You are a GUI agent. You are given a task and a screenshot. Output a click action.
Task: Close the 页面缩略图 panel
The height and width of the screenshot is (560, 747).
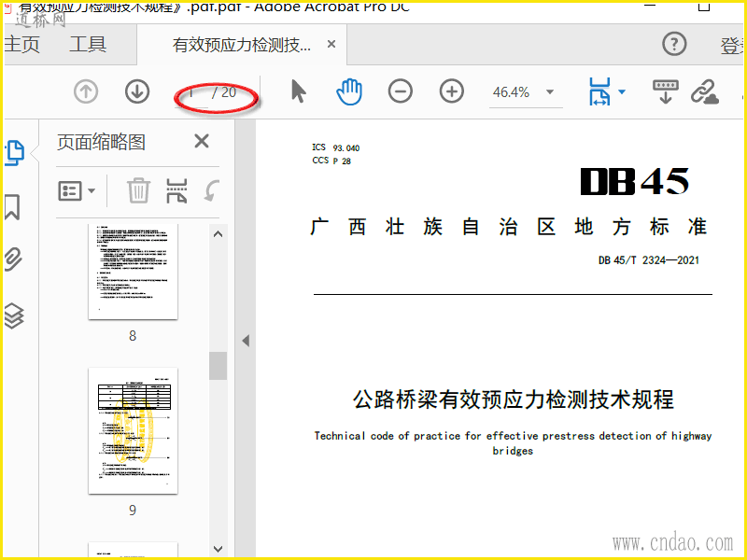[202, 142]
